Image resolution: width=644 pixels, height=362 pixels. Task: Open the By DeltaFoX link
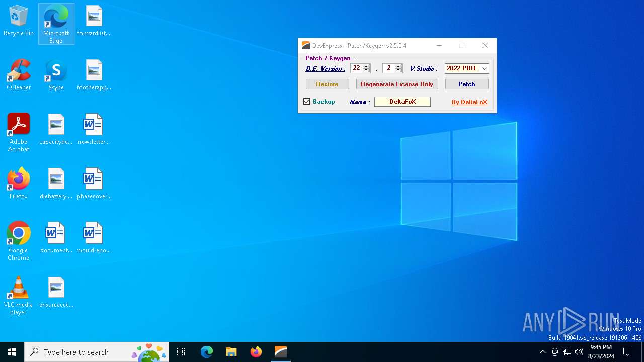[469, 102]
